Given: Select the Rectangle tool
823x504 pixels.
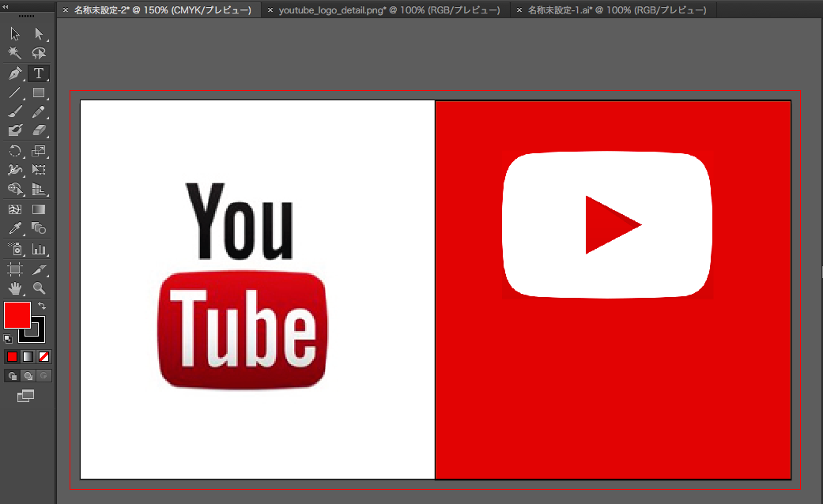Looking at the screenshot, I should pos(39,93).
